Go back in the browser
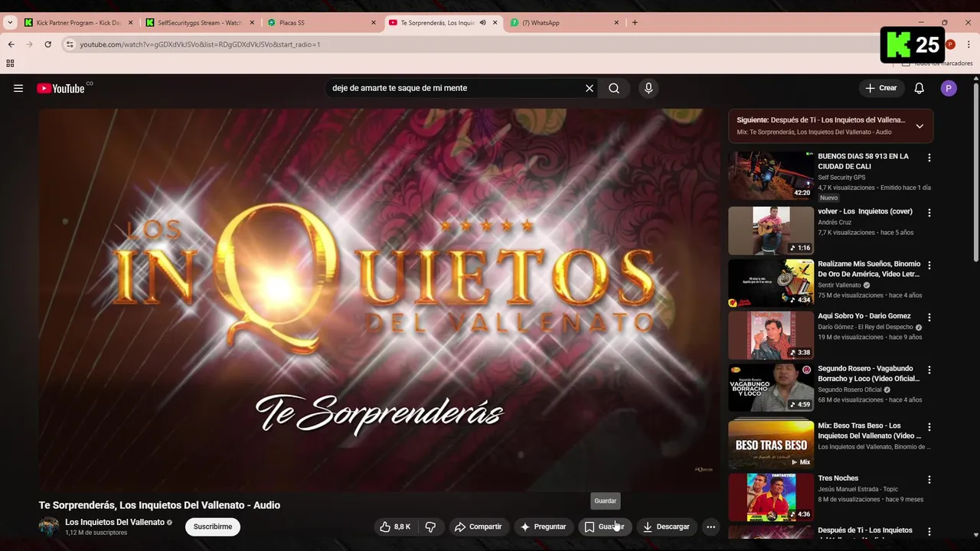 [11, 44]
